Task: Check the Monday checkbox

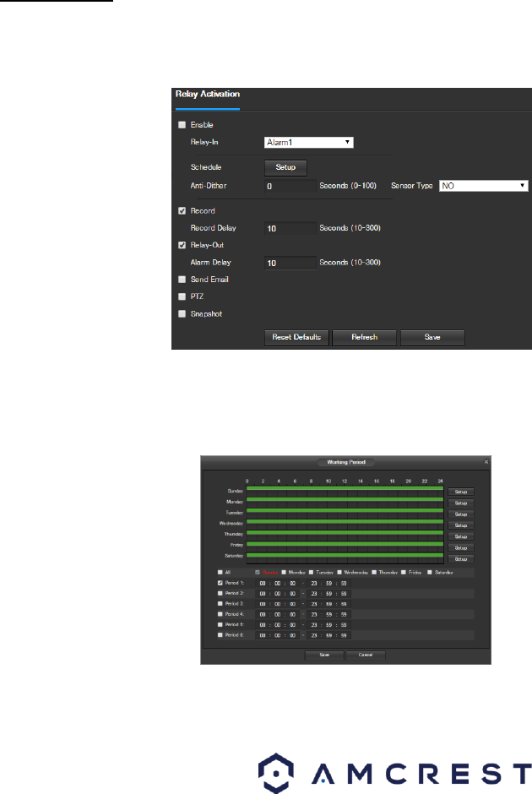Action: point(284,573)
